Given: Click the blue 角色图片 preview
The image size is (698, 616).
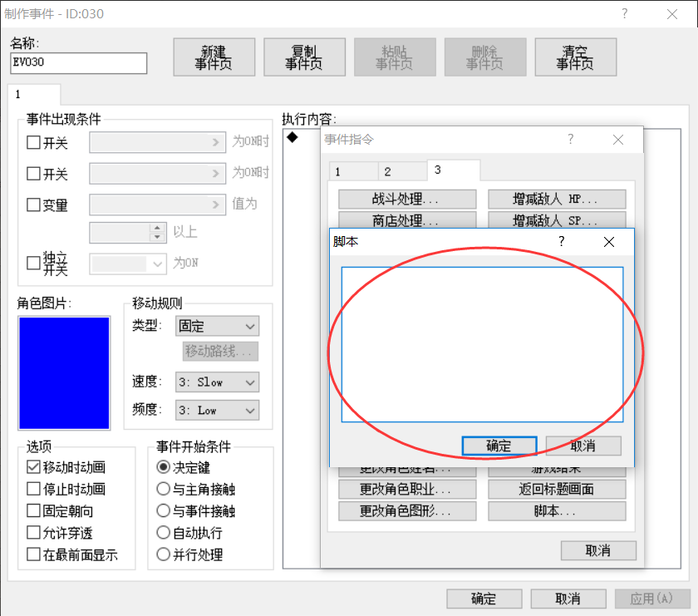Looking at the screenshot, I should tap(64, 373).
